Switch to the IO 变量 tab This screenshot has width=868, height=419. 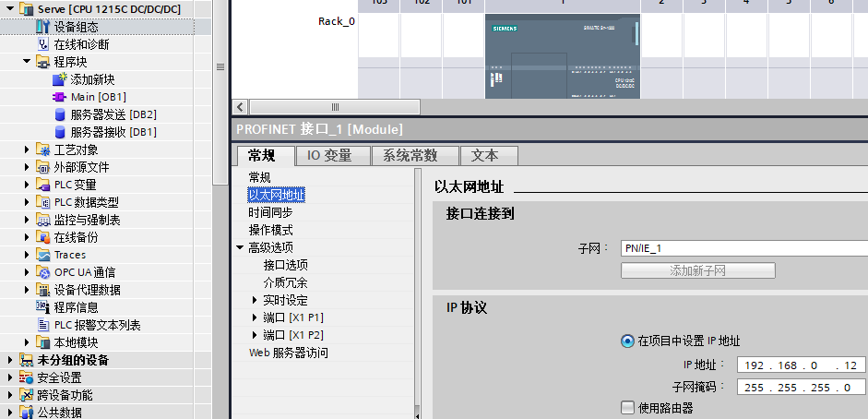pyautogui.click(x=329, y=156)
